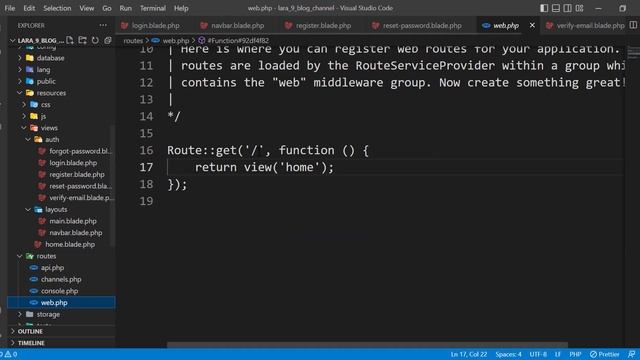Image resolution: width=640 pixels, height=360 pixels.
Task: Open register.blade.php in the file tree
Action: point(71,174)
